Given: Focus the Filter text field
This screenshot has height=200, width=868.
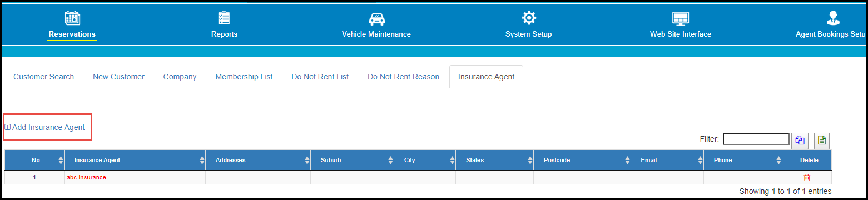Looking at the screenshot, I should tap(756, 139).
